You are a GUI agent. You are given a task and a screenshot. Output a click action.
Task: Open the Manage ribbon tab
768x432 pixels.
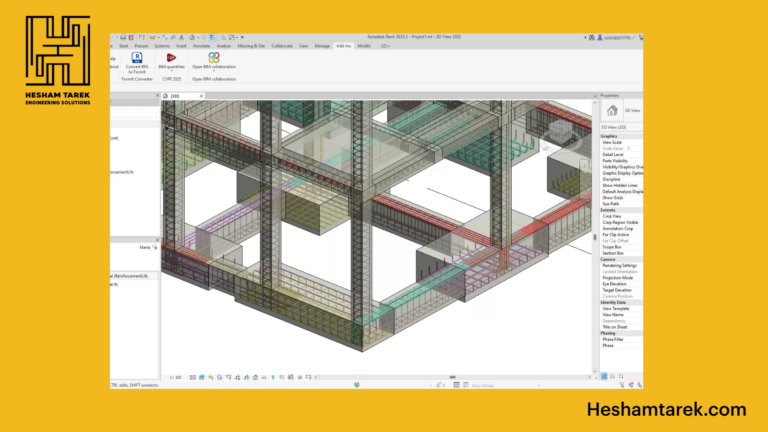322,46
